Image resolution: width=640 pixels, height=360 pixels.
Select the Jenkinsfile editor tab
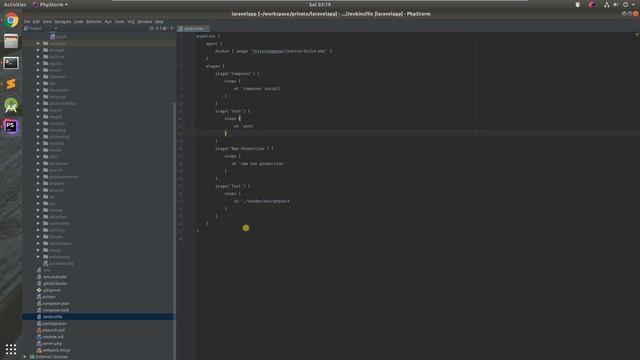coord(193,29)
